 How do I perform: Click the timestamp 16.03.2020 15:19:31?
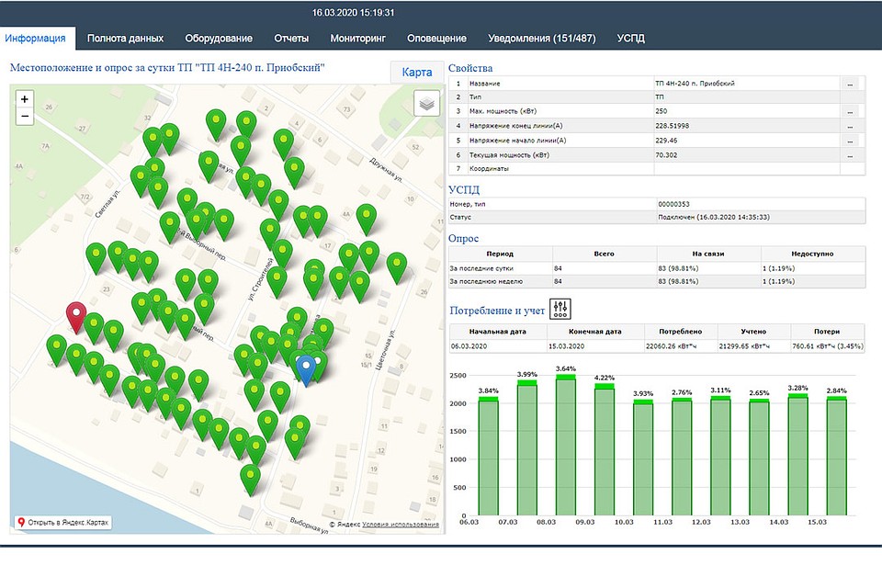click(x=353, y=12)
